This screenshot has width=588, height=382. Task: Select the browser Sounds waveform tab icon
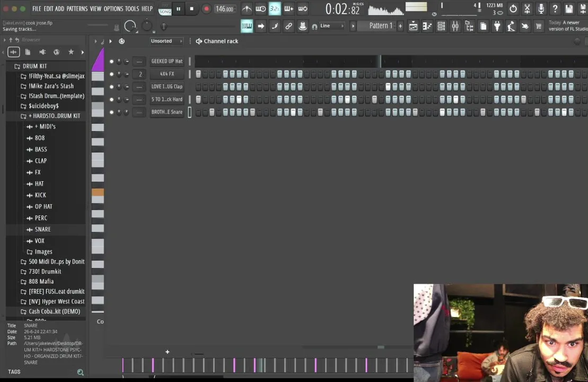pos(13,52)
